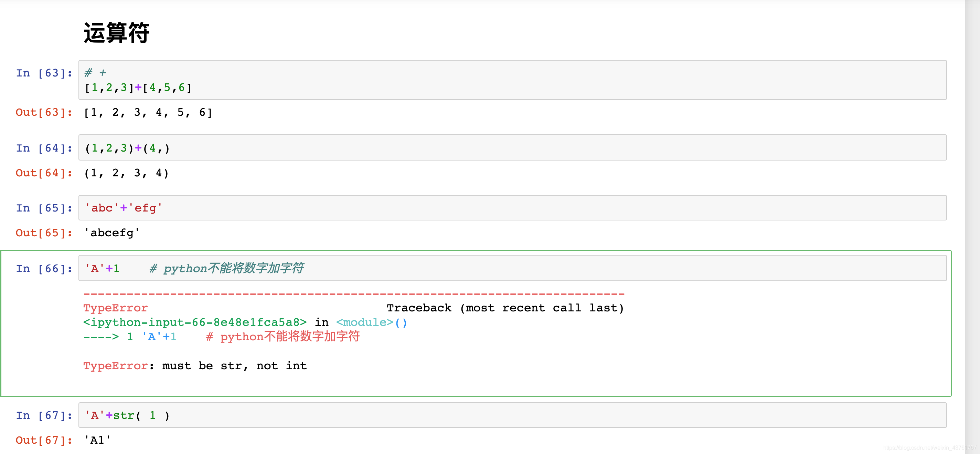Click the 'A'+str( 1 ) code cell
The image size is (980, 454).
tap(512, 415)
